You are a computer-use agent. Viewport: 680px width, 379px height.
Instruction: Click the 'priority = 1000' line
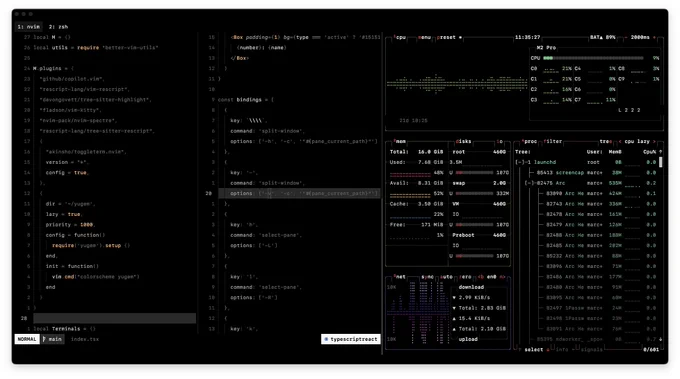70,225
